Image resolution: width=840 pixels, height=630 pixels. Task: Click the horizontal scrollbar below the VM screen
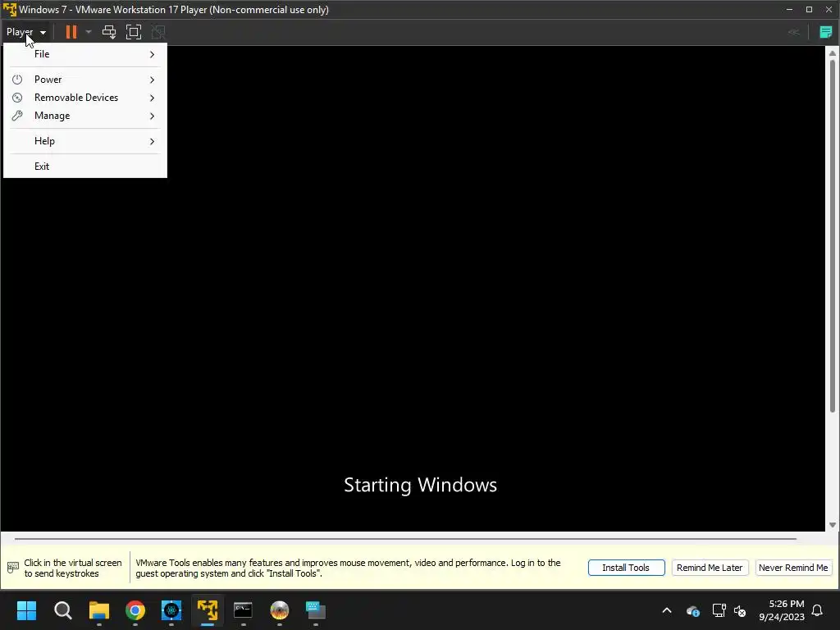(405, 538)
